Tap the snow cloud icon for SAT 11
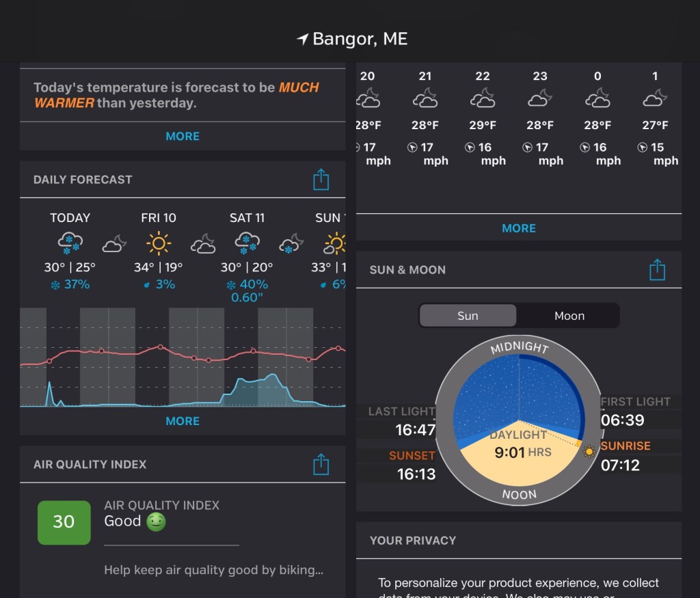 pos(247,243)
